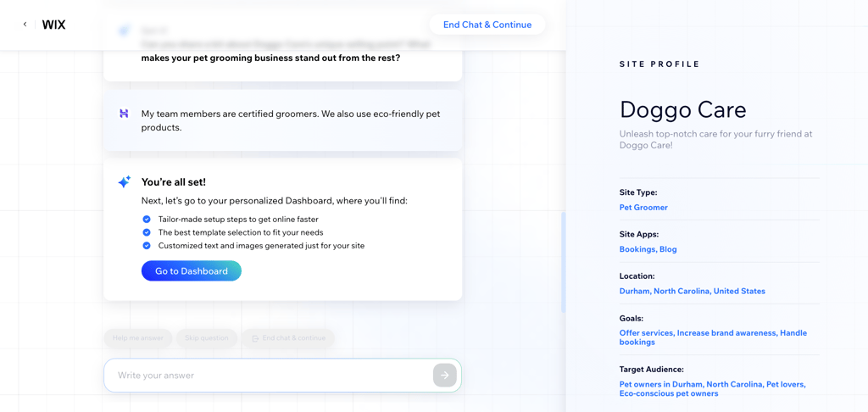Click the WIX logo
The image size is (868, 412).
(x=53, y=25)
